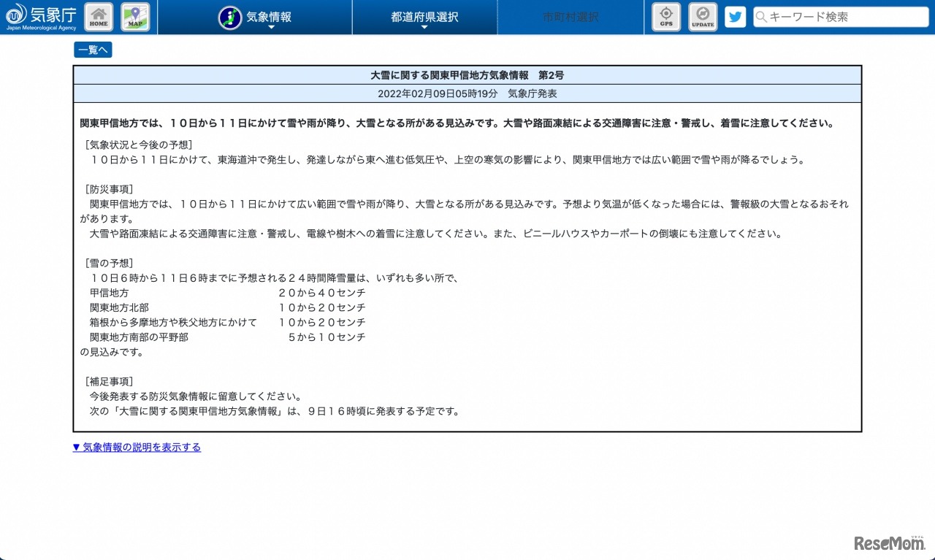Image resolution: width=935 pixels, height=560 pixels.
Task: Click the round weather info icon
Action: pyautogui.click(x=230, y=17)
